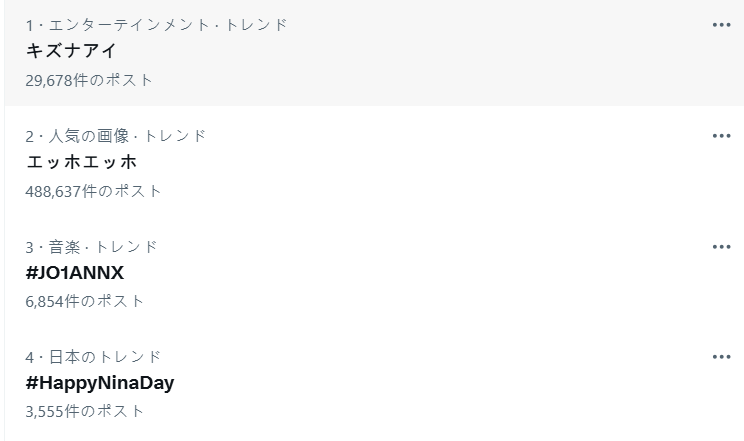Click the 488,637件のポスト count
The image size is (744, 441).
(x=93, y=191)
